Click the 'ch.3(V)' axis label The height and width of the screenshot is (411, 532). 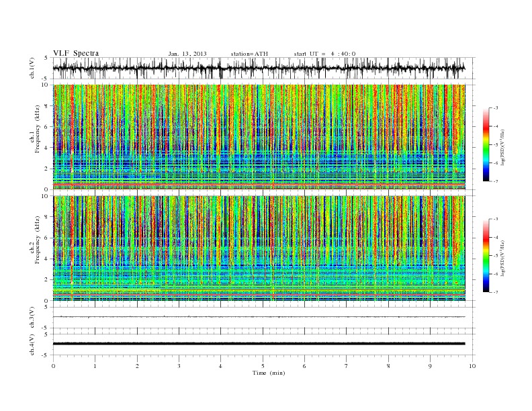tap(32, 318)
